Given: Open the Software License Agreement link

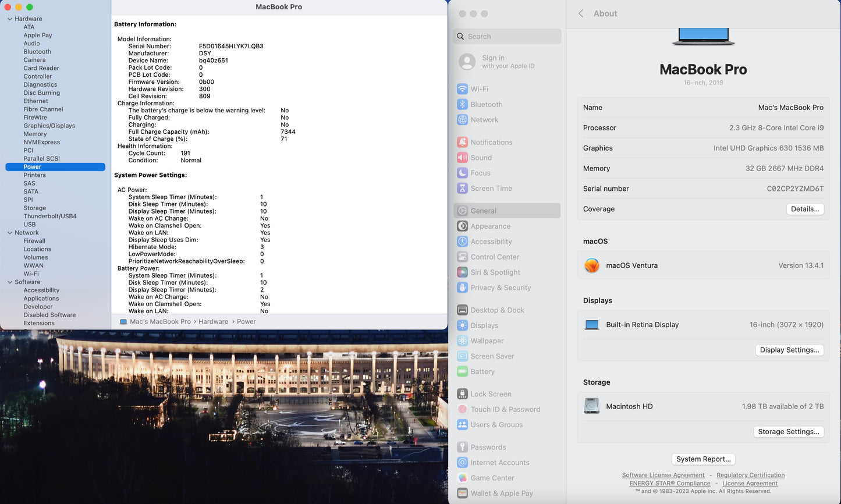Looking at the screenshot, I should [x=663, y=475].
